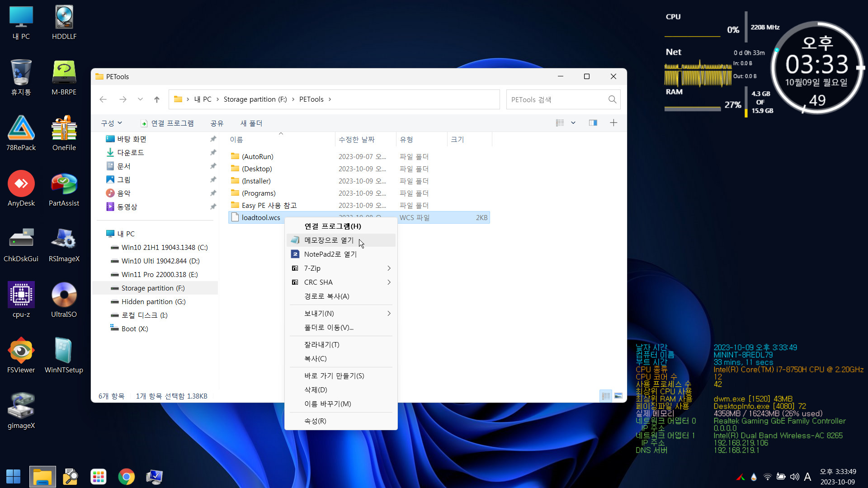Viewport: 868px width, 488px height.
Task: Select the OneFile desktop icon
Action: (x=64, y=134)
